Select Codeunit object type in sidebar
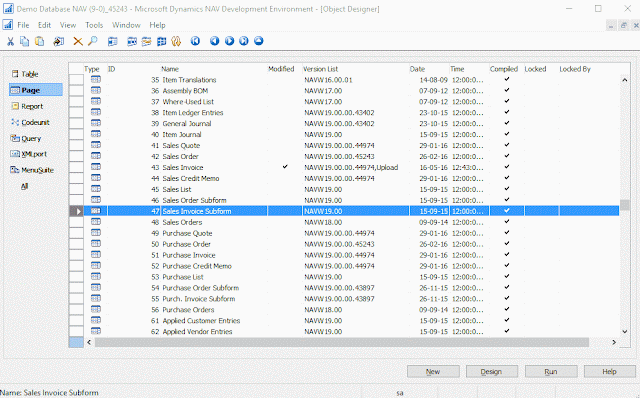 [31, 122]
